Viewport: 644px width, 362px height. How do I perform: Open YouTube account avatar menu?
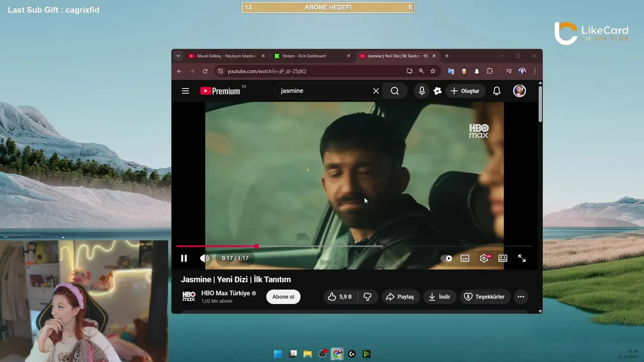[519, 91]
